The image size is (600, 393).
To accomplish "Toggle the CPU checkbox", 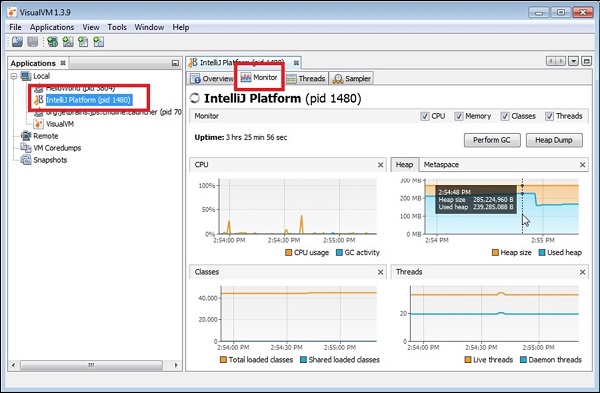I will pyautogui.click(x=425, y=116).
